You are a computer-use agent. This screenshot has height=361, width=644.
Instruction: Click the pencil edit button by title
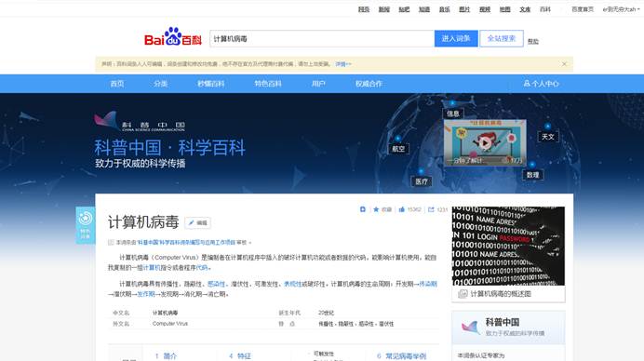[x=197, y=222]
